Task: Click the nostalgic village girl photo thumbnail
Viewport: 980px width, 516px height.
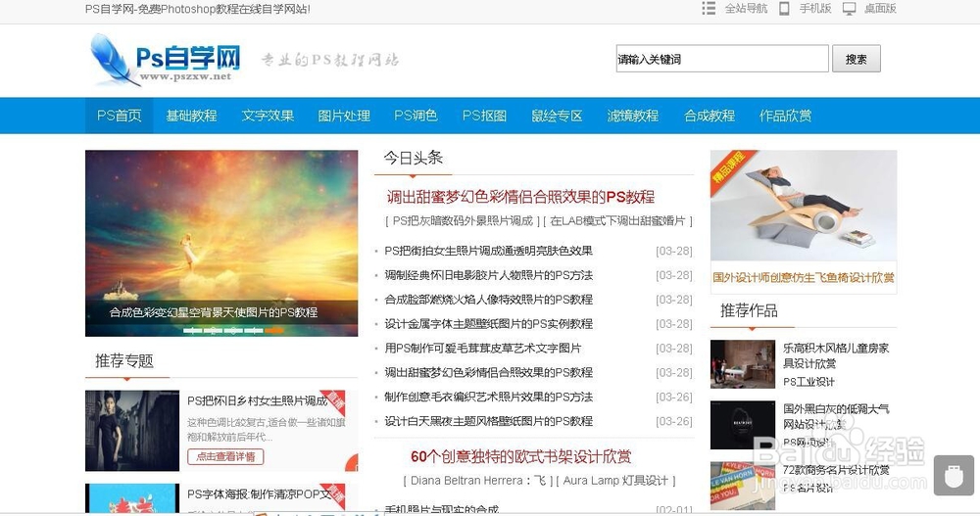Action: pyautogui.click(x=132, y=431)
